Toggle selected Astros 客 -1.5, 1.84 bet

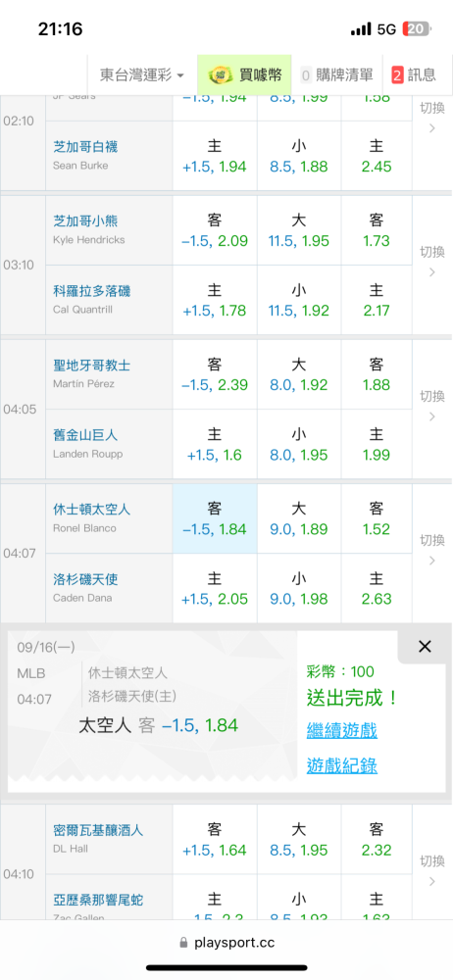[215, 518]
